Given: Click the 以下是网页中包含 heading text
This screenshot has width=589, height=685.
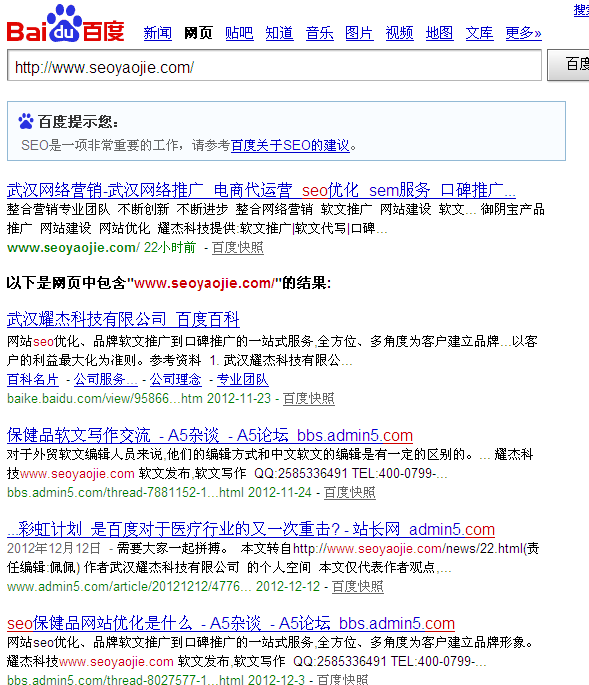Looking at the screenshot, I should coord(169,283).
